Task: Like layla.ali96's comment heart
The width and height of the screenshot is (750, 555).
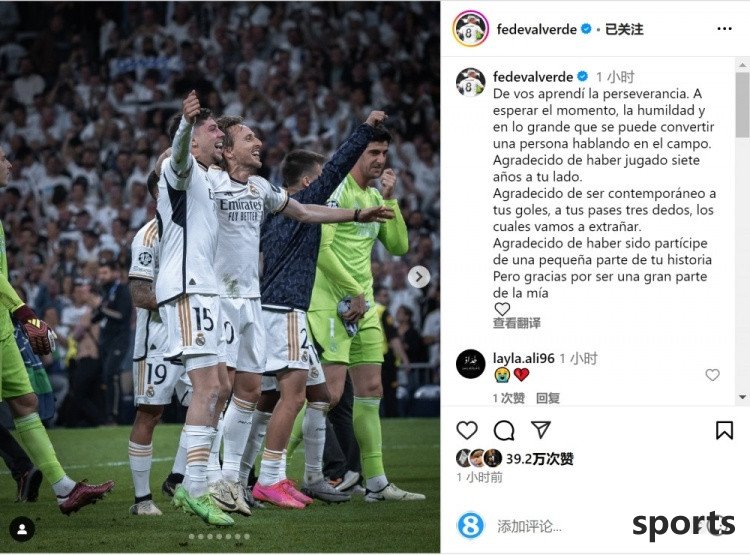Action: (x=712, y=375)
